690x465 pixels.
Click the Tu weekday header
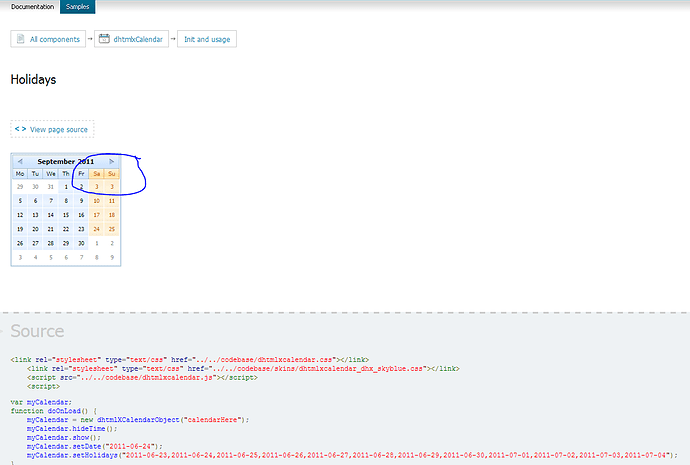coord(35,174)
